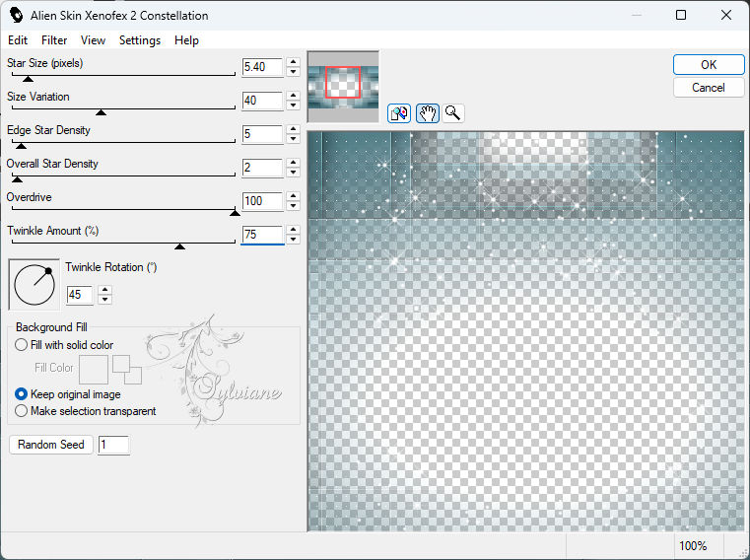Open the Help menu
750x560 pixels.
(x=186, y=40)
